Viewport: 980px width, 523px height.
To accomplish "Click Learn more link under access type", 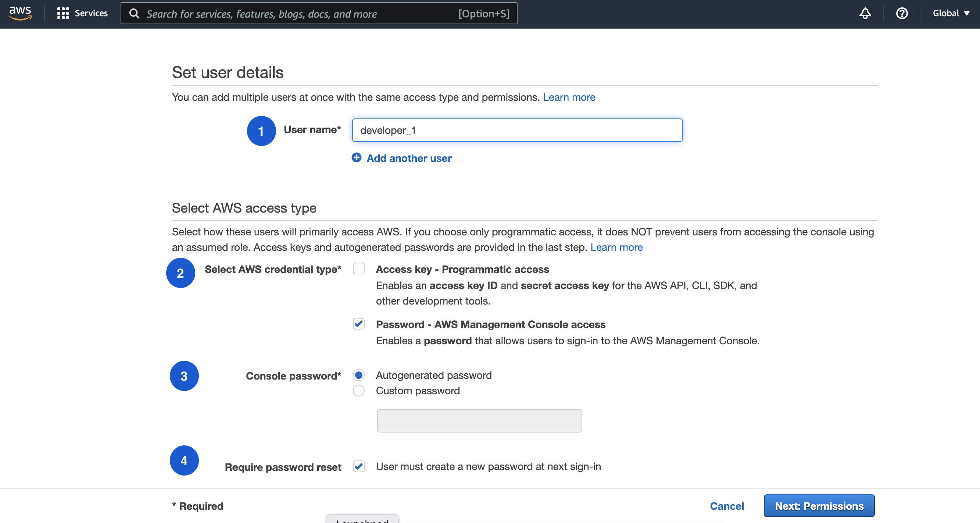I will tap(616, 247).
